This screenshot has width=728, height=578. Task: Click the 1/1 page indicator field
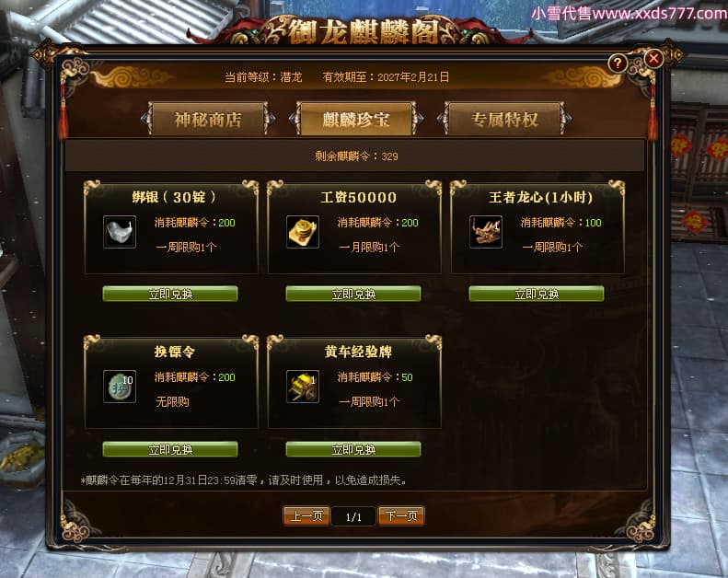353,516
